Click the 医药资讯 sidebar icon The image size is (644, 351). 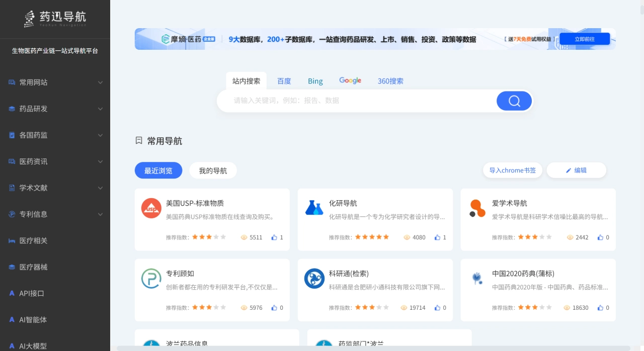tap(12, 161)
